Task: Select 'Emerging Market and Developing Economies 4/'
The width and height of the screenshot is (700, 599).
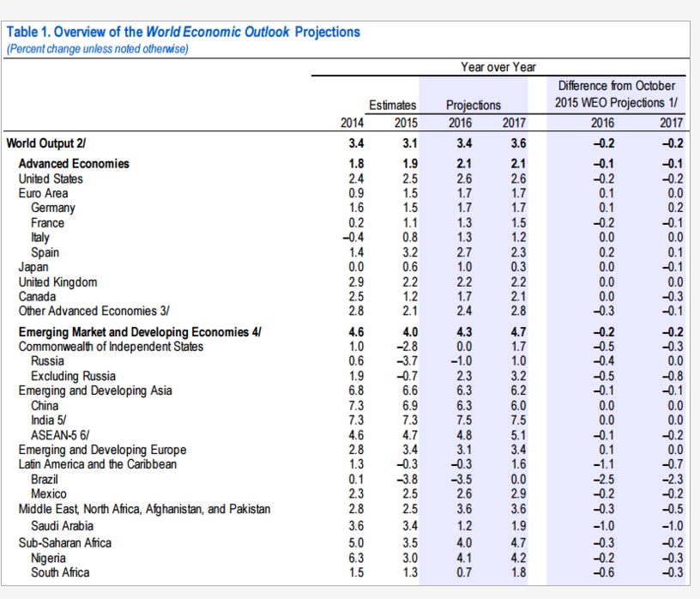Action: point(140,332)
